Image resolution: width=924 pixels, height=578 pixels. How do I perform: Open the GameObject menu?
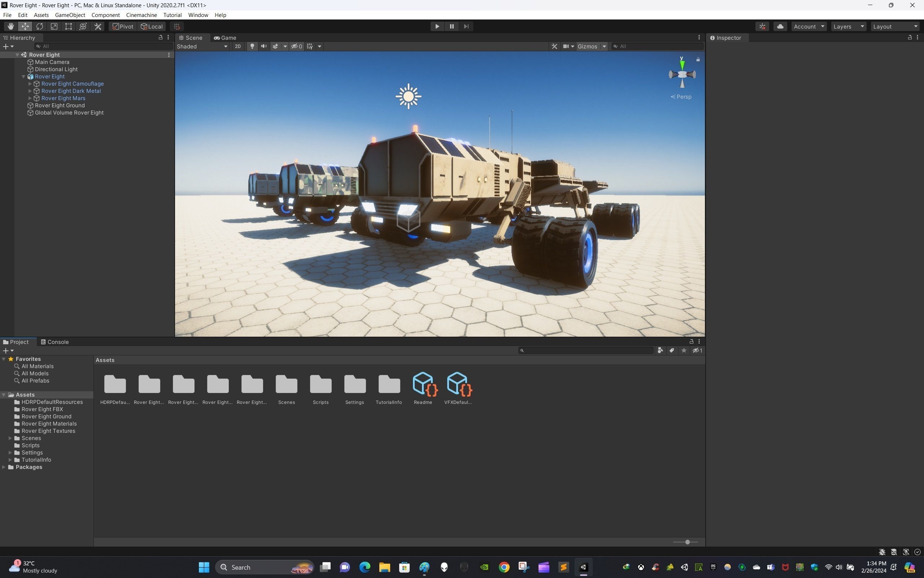[x=70, y=15]
